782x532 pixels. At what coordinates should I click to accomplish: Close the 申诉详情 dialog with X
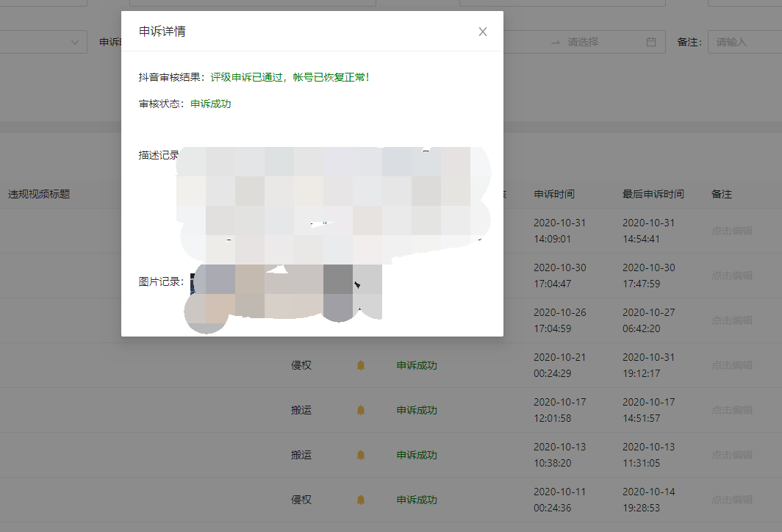click(x=482, y=32)
